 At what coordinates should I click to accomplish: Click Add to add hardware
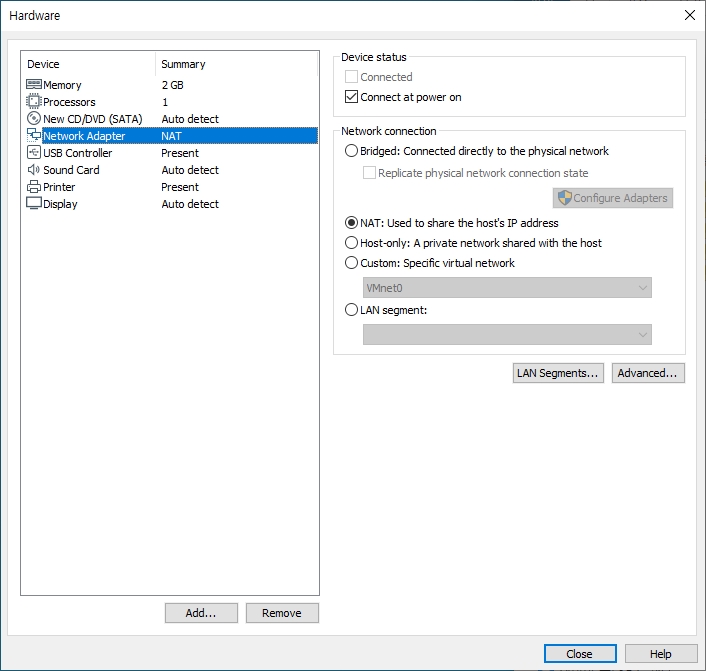point(201,613)
